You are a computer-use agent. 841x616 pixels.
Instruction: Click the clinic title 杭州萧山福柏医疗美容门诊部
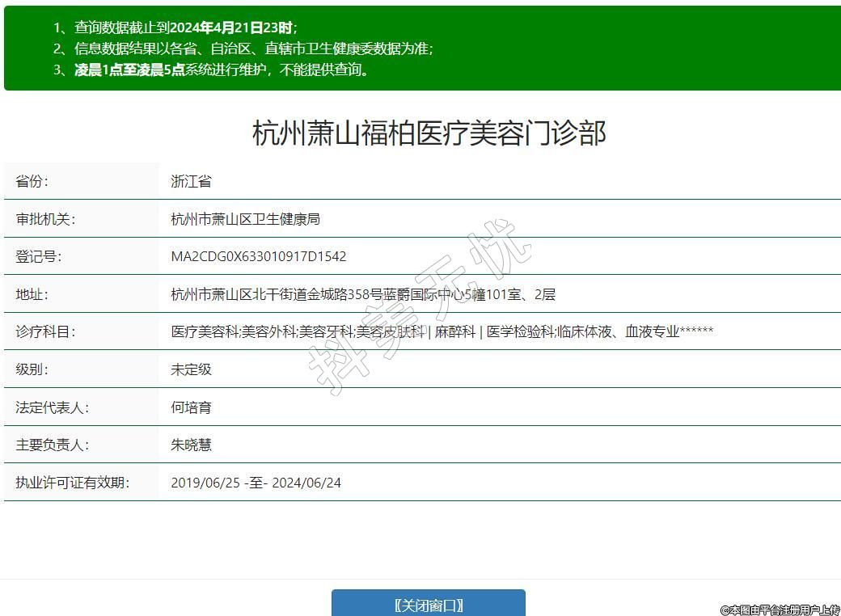click(429, 133)
